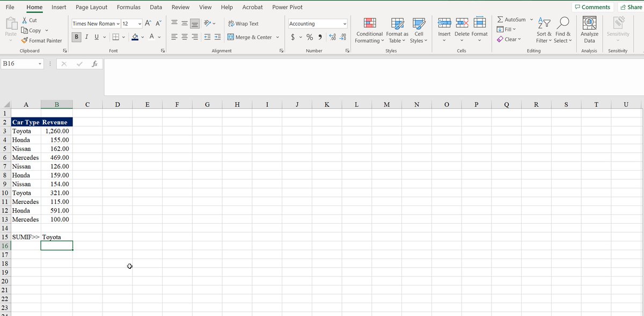Select row 10 header
This screenshot has width=644, height=316.
[5, 193]
